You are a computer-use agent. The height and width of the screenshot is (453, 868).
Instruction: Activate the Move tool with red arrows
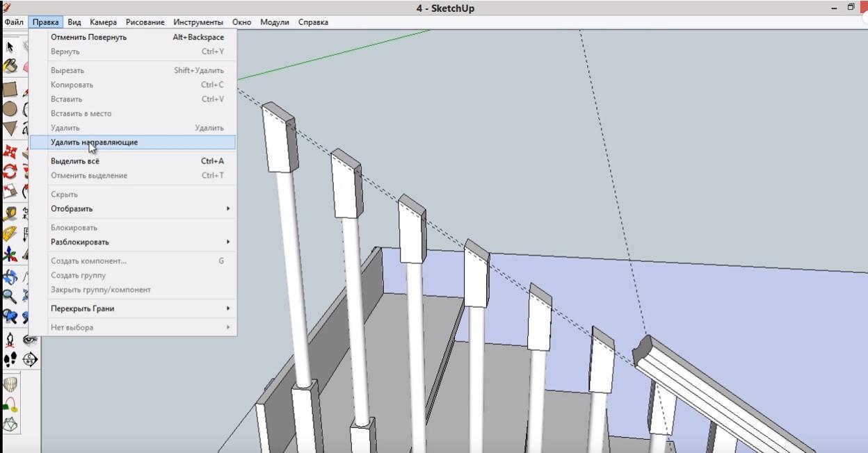click(10, 151)
